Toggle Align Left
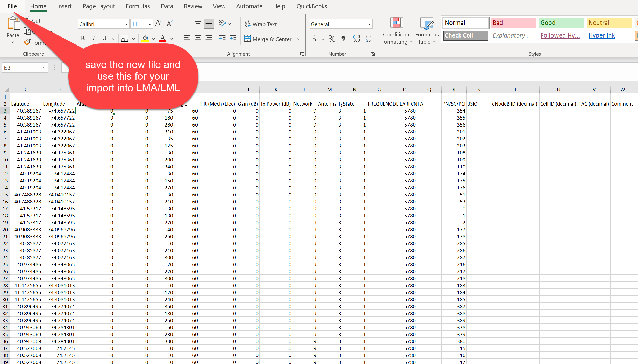Viewport: 638px width, 364px height. click(187, 39)
